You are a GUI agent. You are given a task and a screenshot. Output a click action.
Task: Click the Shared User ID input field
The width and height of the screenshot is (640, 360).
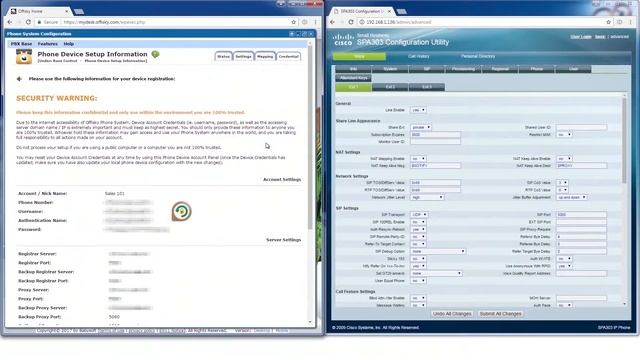(x=582, y=127)
